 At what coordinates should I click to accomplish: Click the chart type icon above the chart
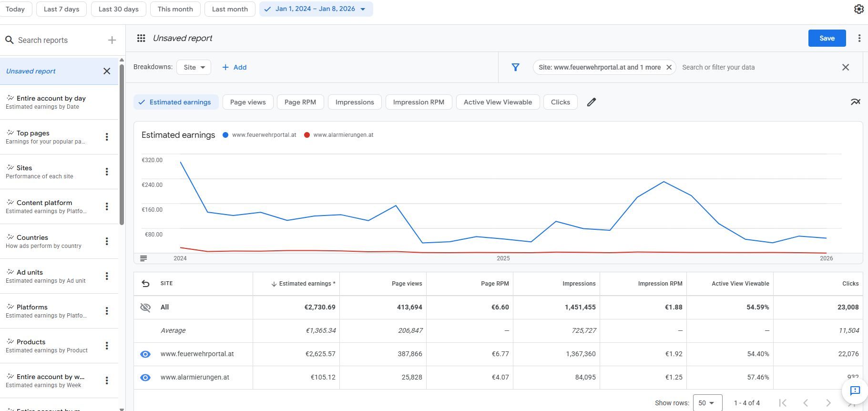[x=855, y=102]
